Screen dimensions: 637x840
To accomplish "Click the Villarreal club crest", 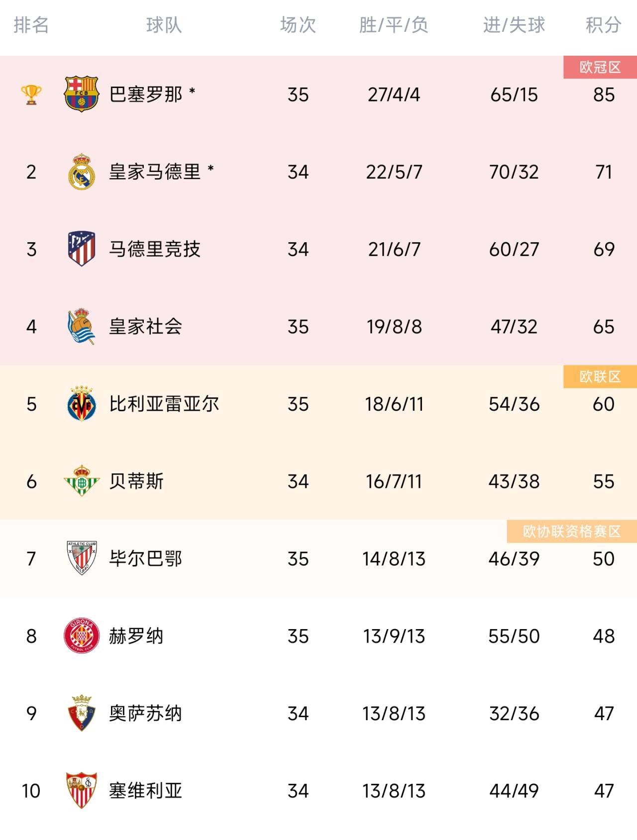I will point(81,403).
